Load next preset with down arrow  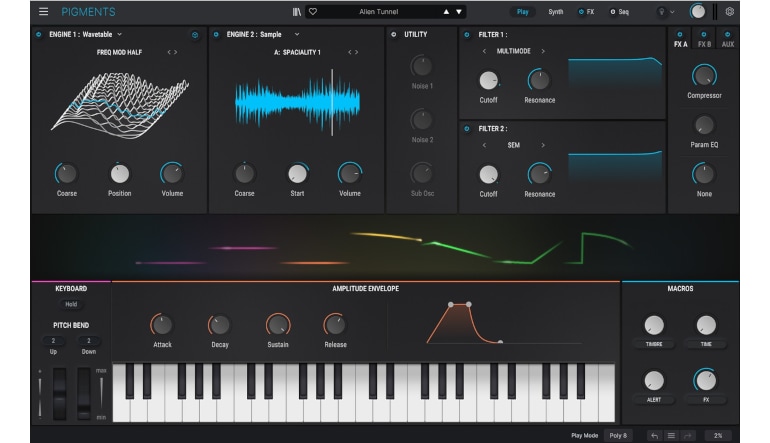459,12
